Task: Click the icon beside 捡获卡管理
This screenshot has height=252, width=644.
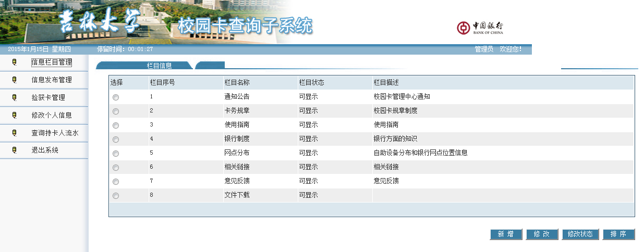Action: (14, 97)
